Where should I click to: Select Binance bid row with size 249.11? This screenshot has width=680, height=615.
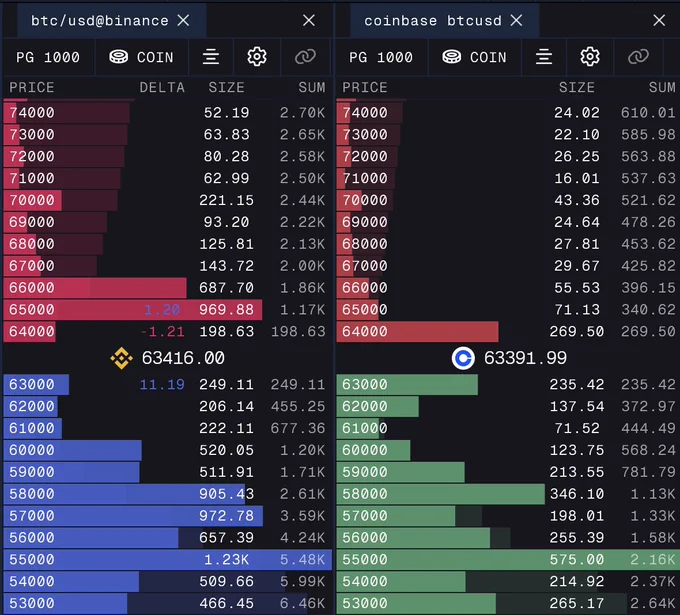click(x=167, y=384)
